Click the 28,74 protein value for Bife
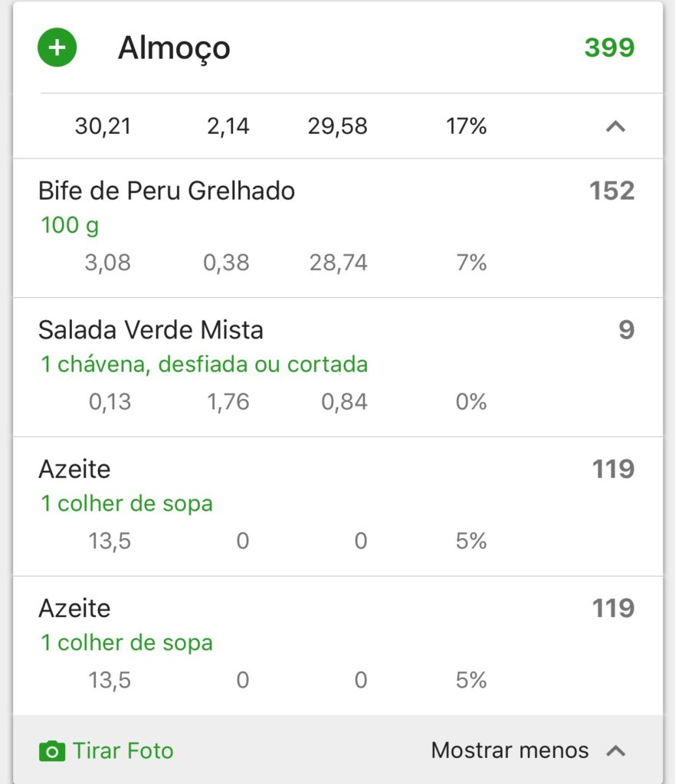The height and width of the screenshot is (784, 675). (338, 263)
